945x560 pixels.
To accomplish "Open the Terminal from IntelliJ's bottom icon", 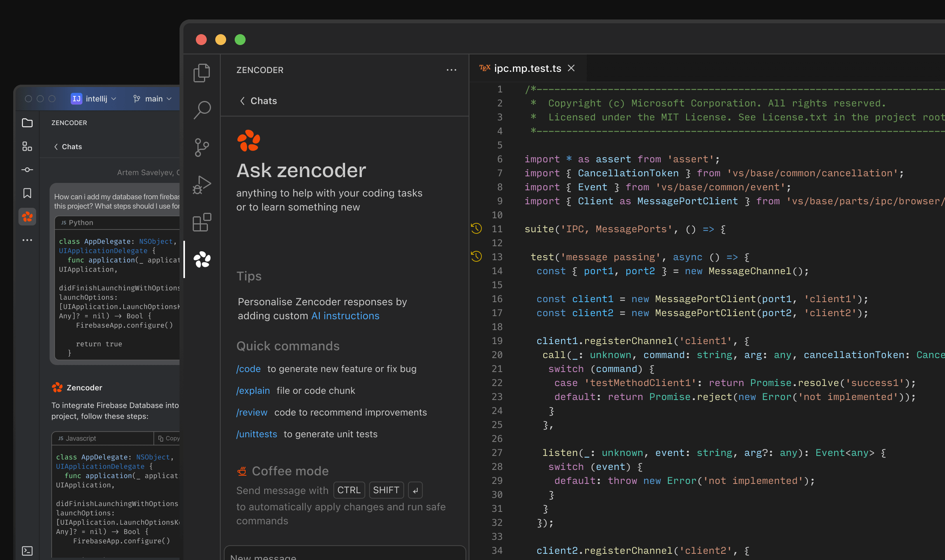I will point(27,550).
